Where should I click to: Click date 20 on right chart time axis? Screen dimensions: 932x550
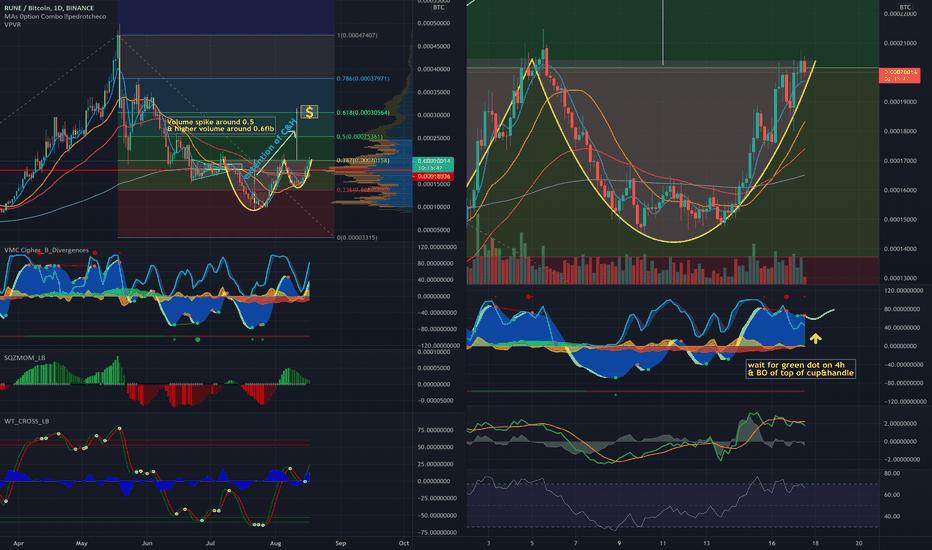(x=859, y=543)
